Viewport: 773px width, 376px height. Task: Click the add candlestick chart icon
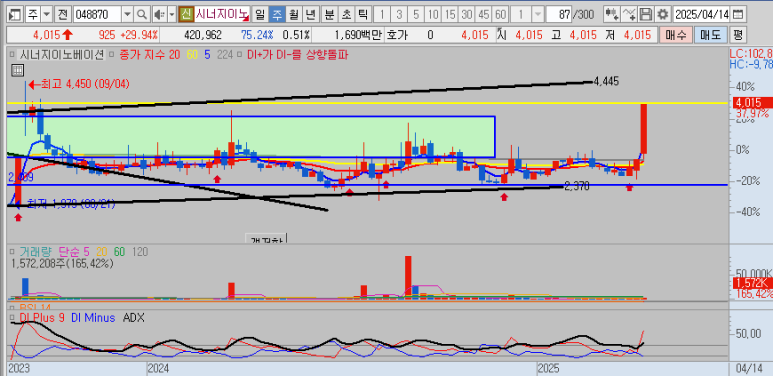(612, 14)
